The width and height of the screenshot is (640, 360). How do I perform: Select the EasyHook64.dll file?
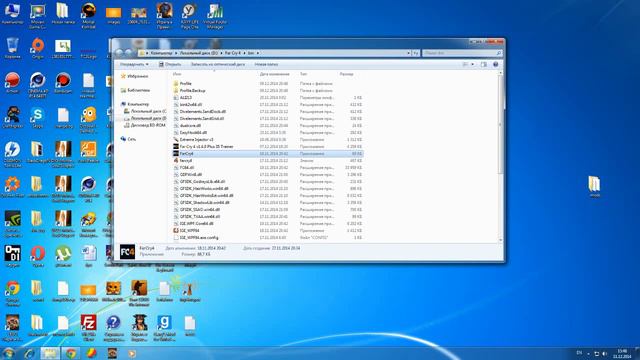click(267, 133)
